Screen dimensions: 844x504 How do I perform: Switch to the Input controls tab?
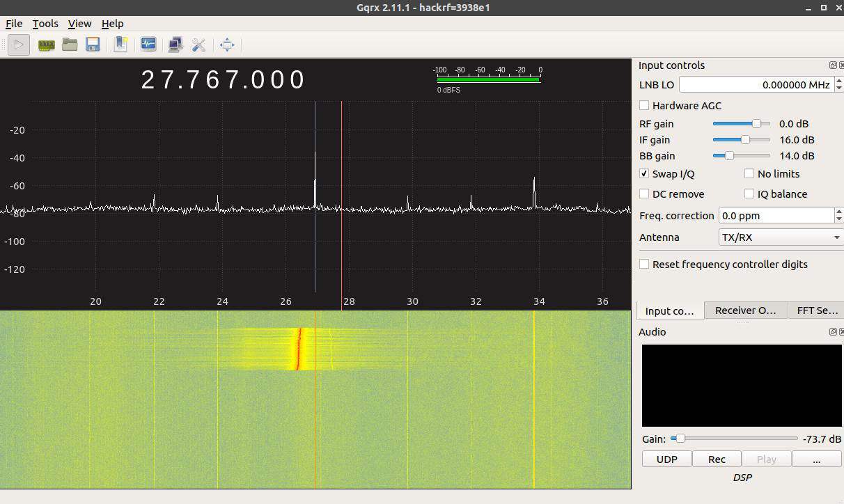pyautogui.click(x=670, y=310)
